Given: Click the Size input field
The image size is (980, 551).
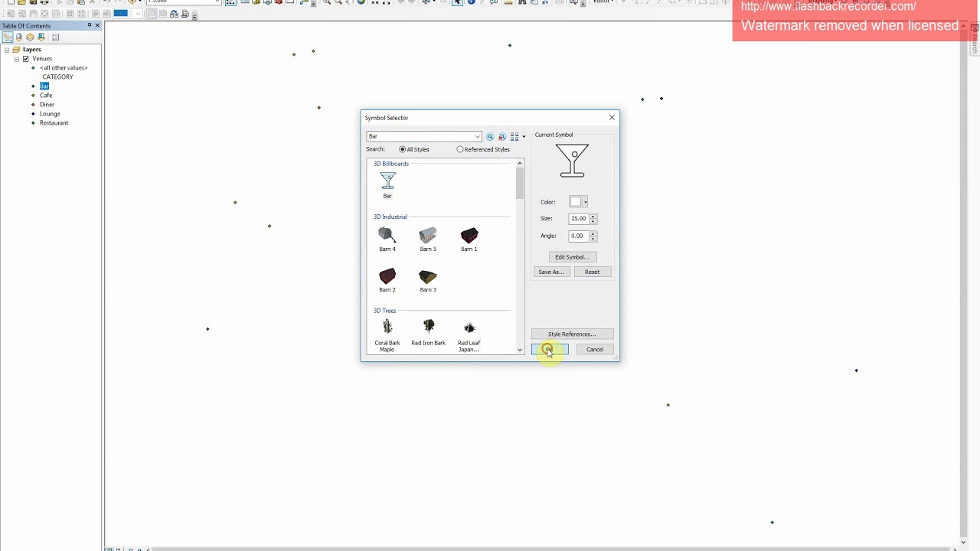Looking at the screenshot, I should click(578, 218).
